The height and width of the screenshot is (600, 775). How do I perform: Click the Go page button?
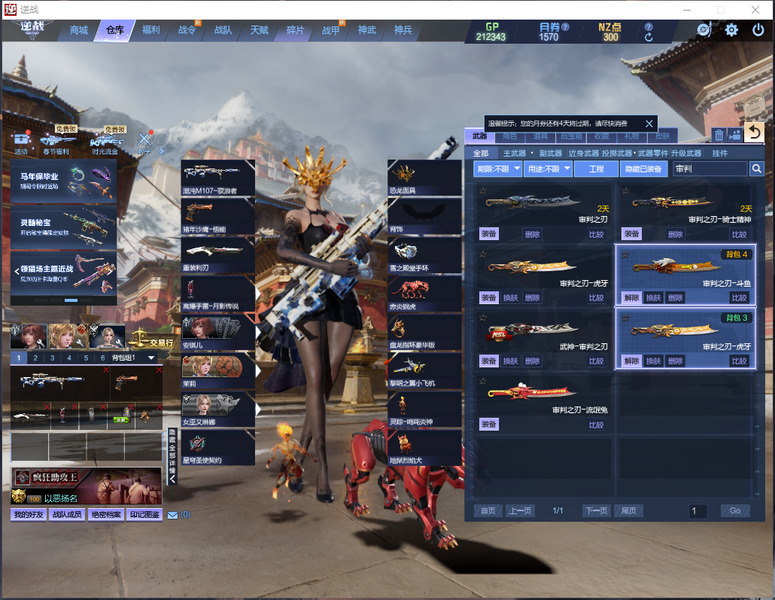pos(735,511)
